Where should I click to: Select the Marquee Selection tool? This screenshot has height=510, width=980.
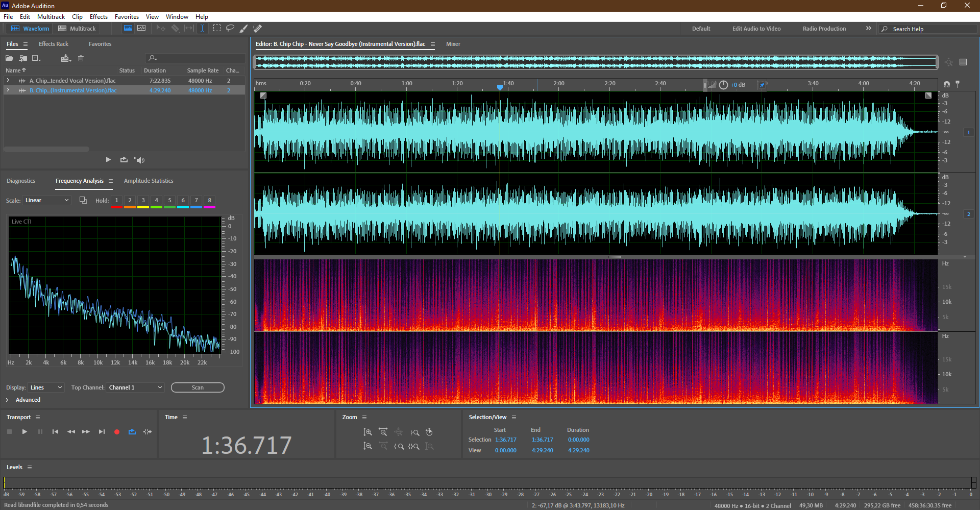(x=217, y=29)
